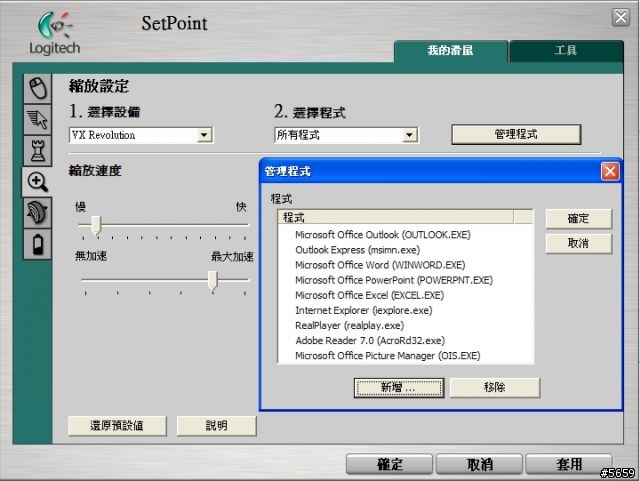The height and width of the screenshot is (481, 640).
Task: Click the bottom 確定 button of SetPoint
Action: click(x=389, y=464)
